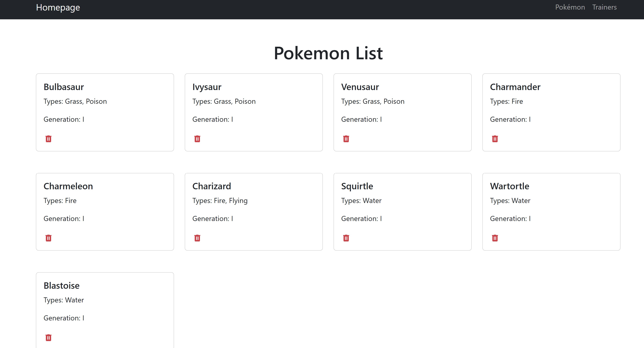The height and width of the screenshot is (348, 644).
Task: Click the Wartortle card
Action: click(x=509, y=186)
